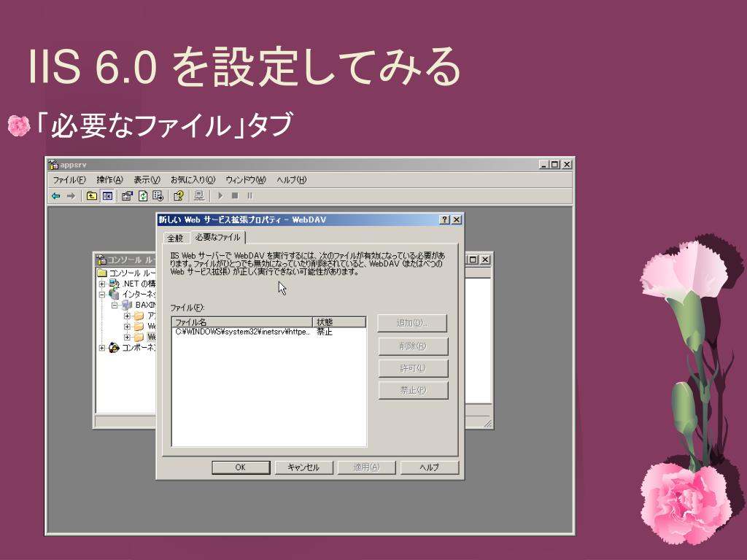Open the ファイル(F) menu
This screenshot has height=560, width=747.
[69, 180]
